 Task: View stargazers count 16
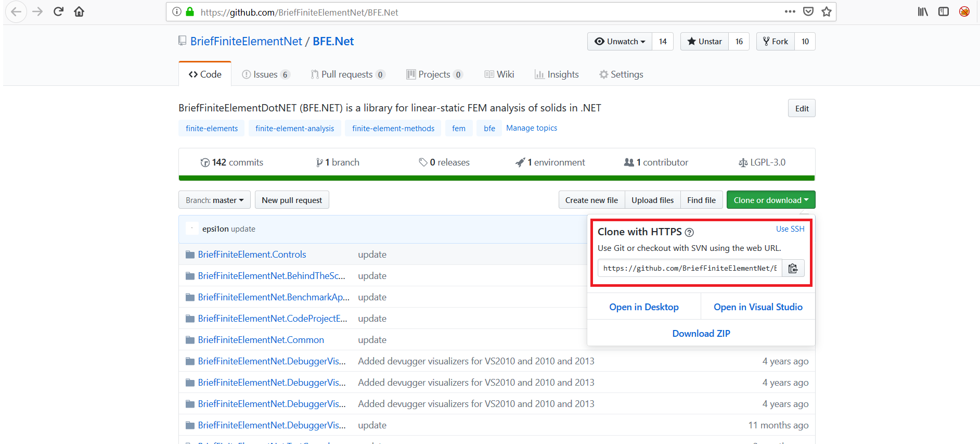pos(739,42)
